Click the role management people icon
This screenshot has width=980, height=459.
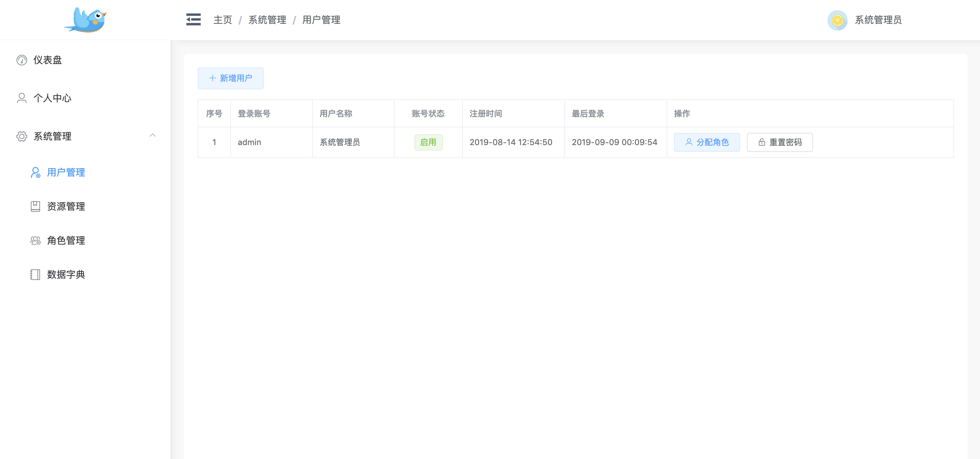[35, 240]
